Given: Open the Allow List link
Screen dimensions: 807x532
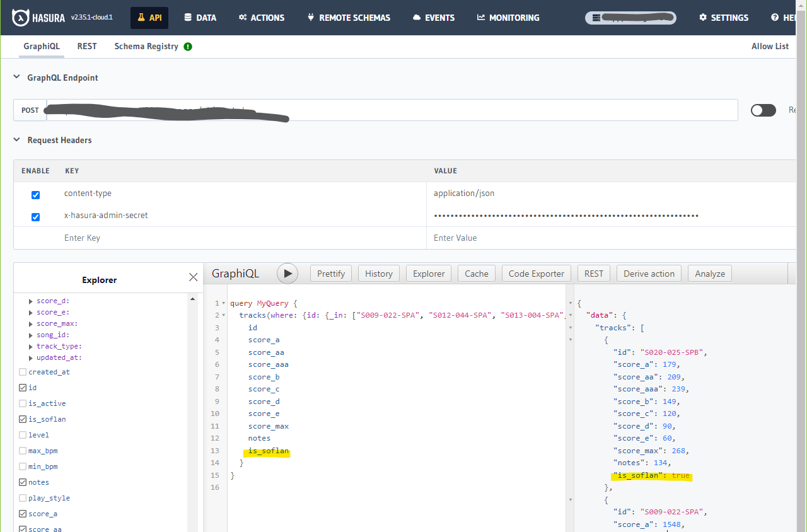Looking at the screenshot, I should click(770, 46).
